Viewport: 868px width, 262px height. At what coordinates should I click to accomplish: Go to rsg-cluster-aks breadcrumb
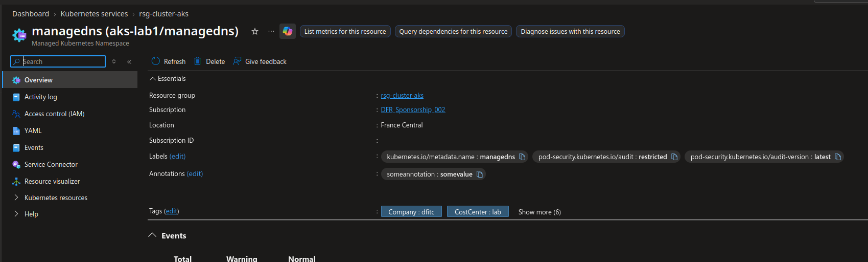(163, 14)
